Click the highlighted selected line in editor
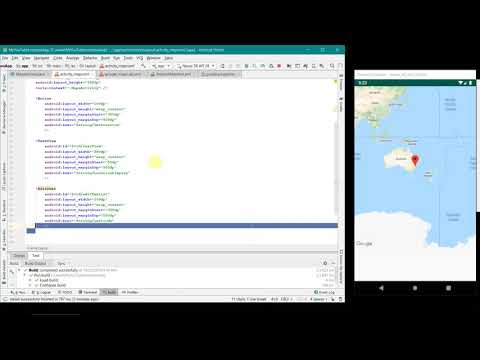The image size is (480, 360). [x=186, y=226]
